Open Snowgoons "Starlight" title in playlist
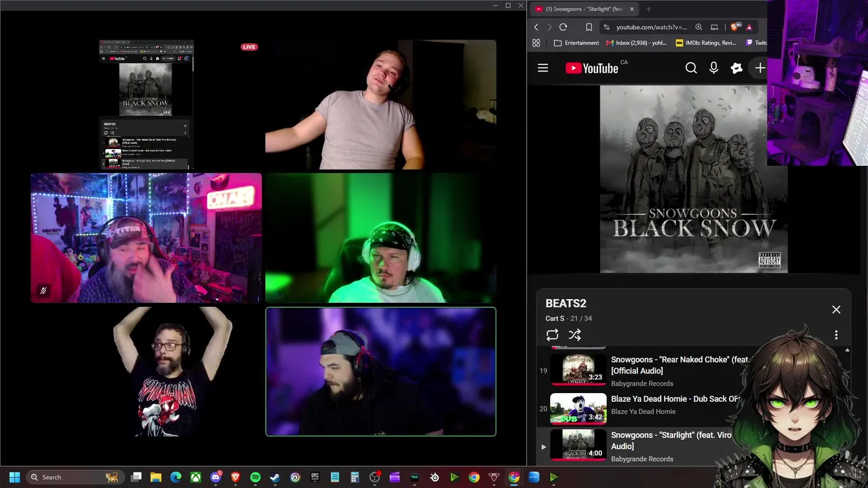The width and height of the screenshot is (868, 488). click(671, 441)
